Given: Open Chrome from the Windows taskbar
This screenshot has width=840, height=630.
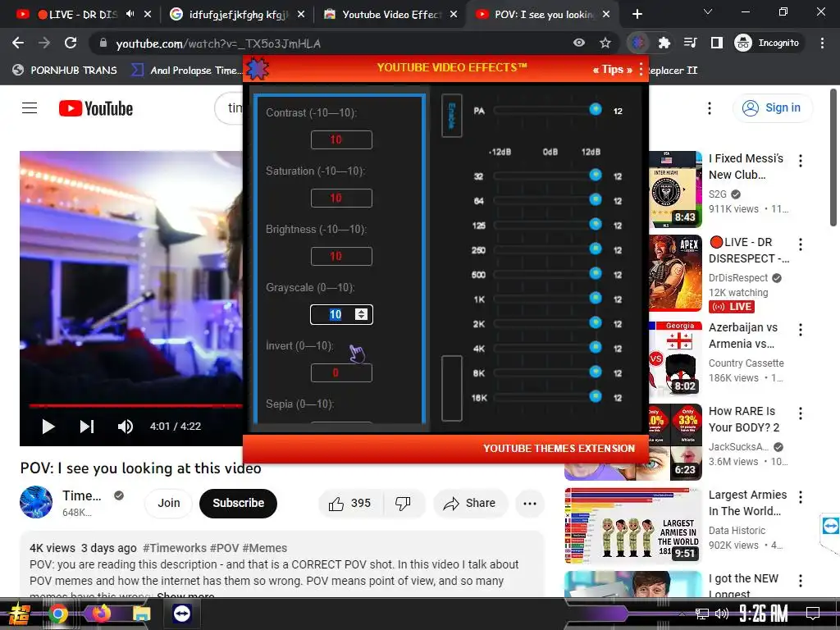Looking at the screenshot, I should pos(58,614).
